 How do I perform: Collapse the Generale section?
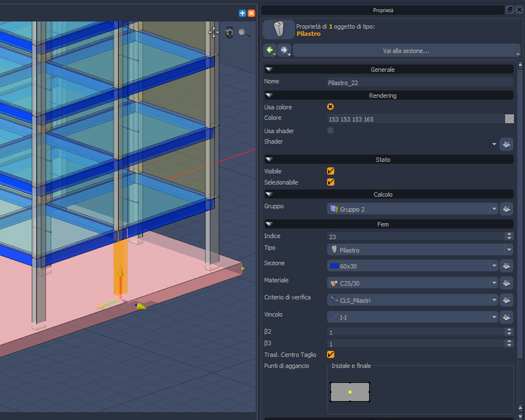(269, 70)
